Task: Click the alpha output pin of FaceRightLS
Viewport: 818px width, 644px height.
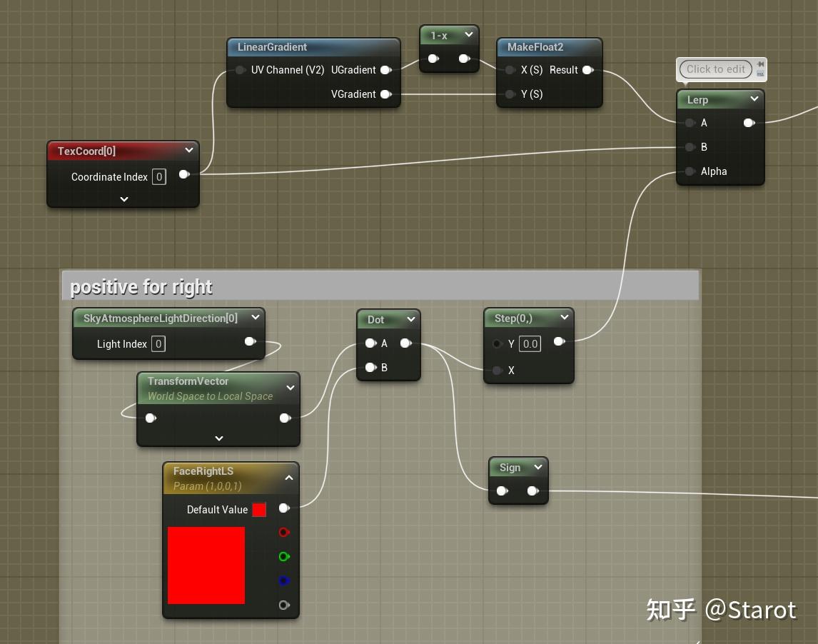Action: pyautogui.click(x=284, y=605)
